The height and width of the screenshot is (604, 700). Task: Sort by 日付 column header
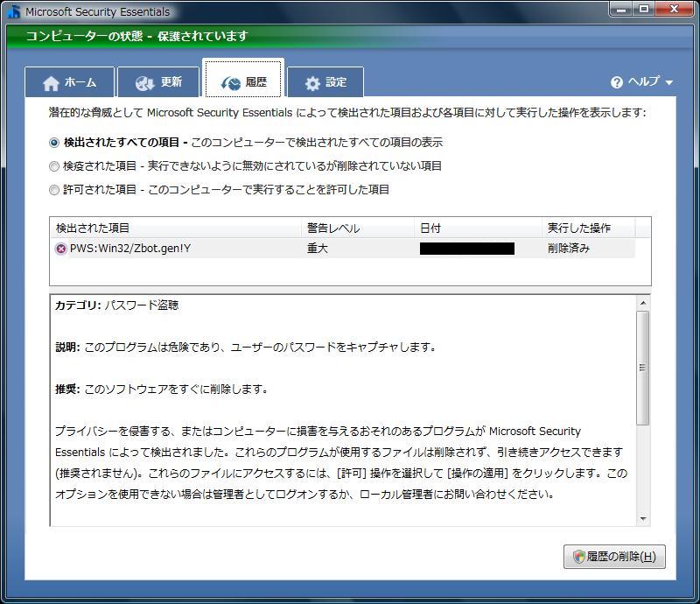click(478, 228)
